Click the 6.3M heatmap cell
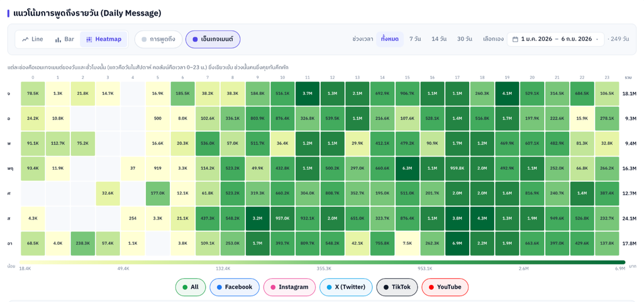 (x=408, y=169)
